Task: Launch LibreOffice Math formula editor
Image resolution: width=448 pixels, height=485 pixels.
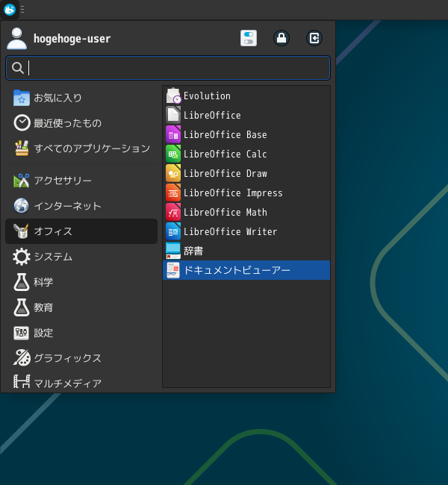Action: coord(225,213)
